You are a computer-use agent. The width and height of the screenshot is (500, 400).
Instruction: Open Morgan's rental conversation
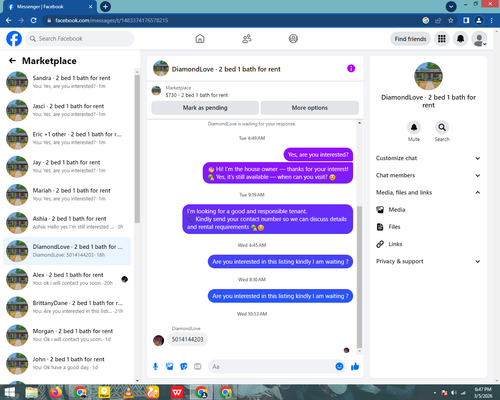pos(67,335)
